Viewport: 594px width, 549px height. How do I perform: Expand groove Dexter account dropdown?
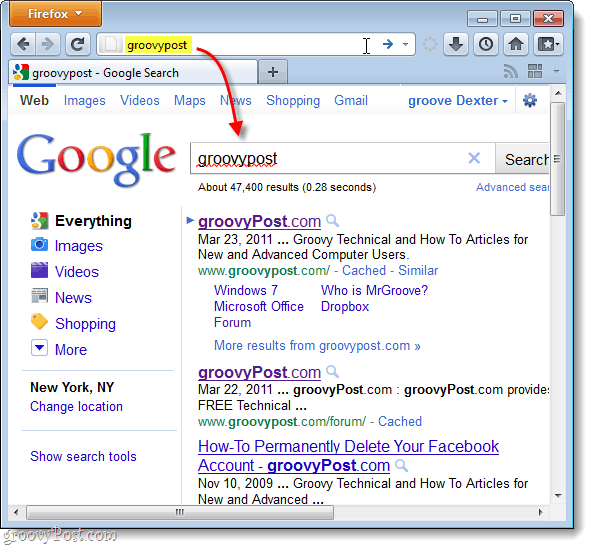[458, 100]
